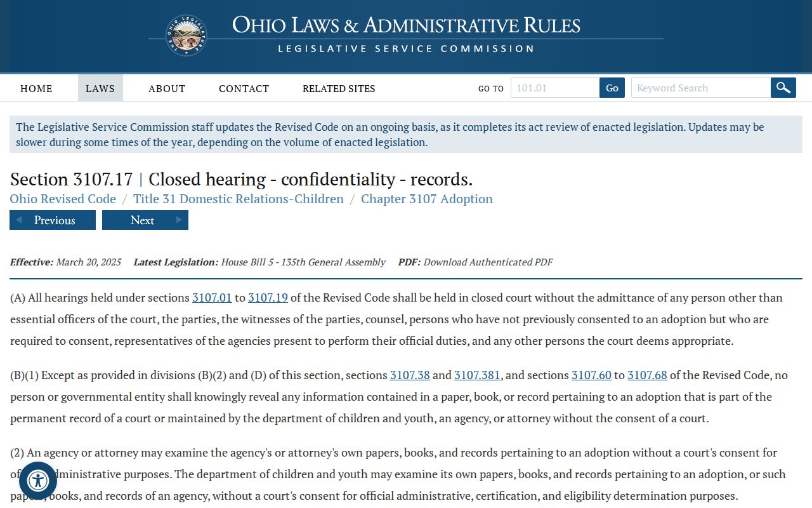Open House Bill 5 legislation link
Image resolution: width=812 pixels, height=508 pixels.
coord(303,262)
